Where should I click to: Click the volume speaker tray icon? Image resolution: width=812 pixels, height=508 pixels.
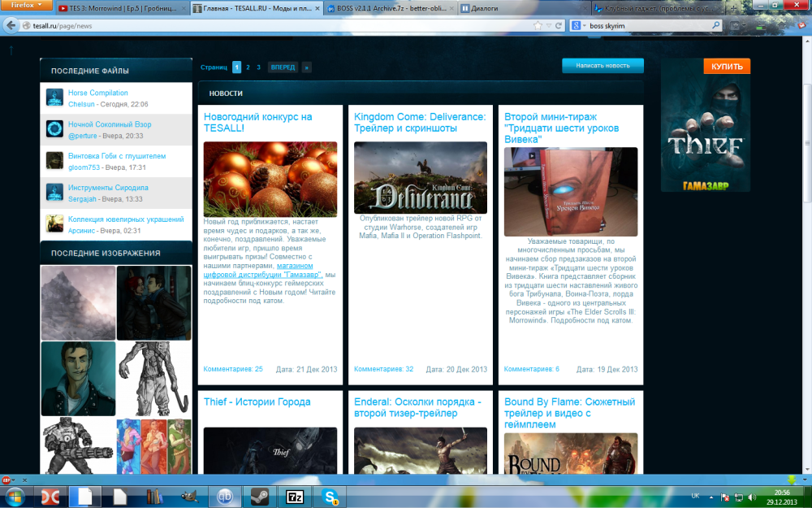[x=752, y=497]
